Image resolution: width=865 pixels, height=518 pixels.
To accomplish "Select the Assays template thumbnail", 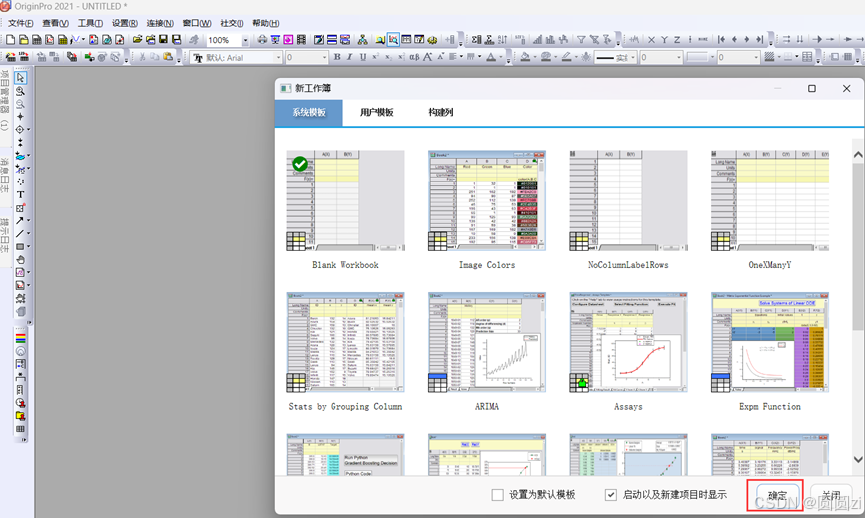I will tap(628, 343).
